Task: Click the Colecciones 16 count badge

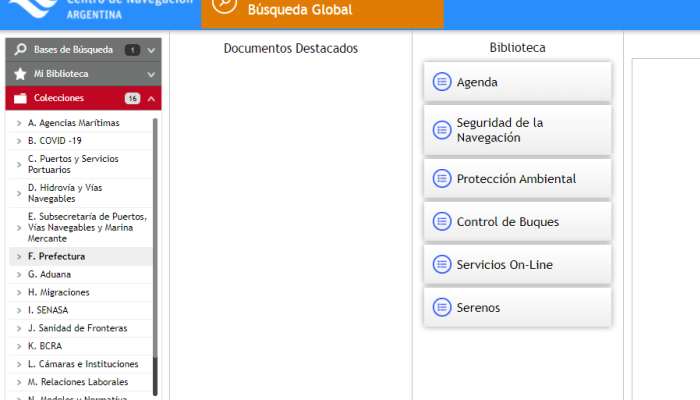Action: 133,98
